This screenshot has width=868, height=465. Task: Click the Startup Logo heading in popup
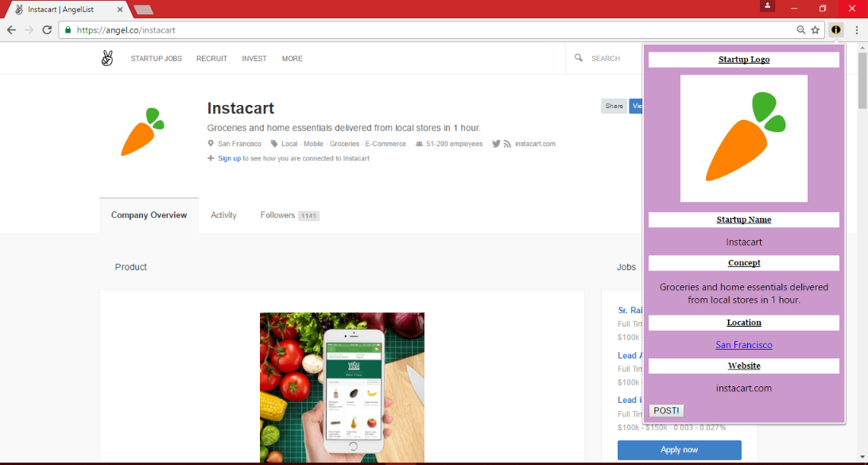pyautogui.click(x=744, y=60)
